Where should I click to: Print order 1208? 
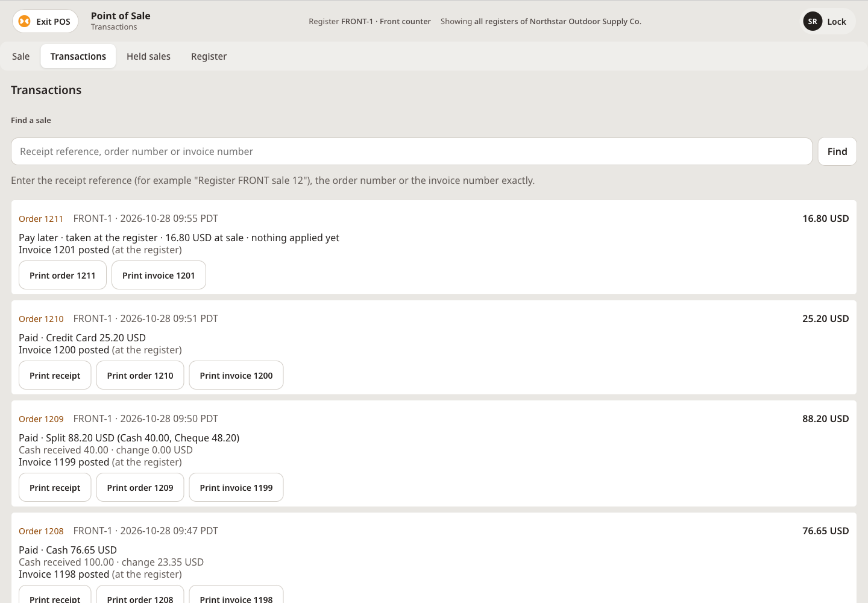(x=140, y=594)
